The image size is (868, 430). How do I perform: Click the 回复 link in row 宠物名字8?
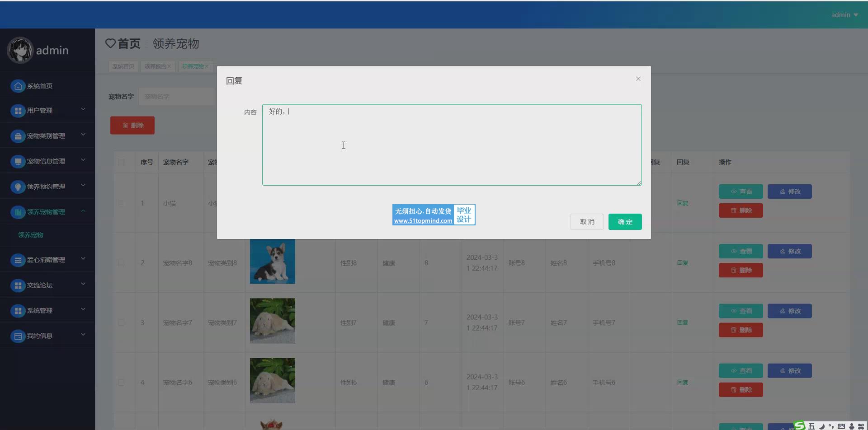pos(682,263)
